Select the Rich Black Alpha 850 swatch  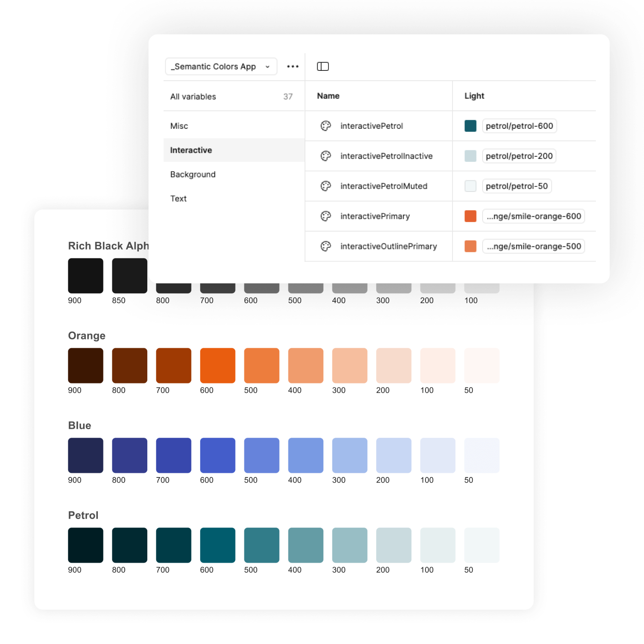[x=130, y=276]
